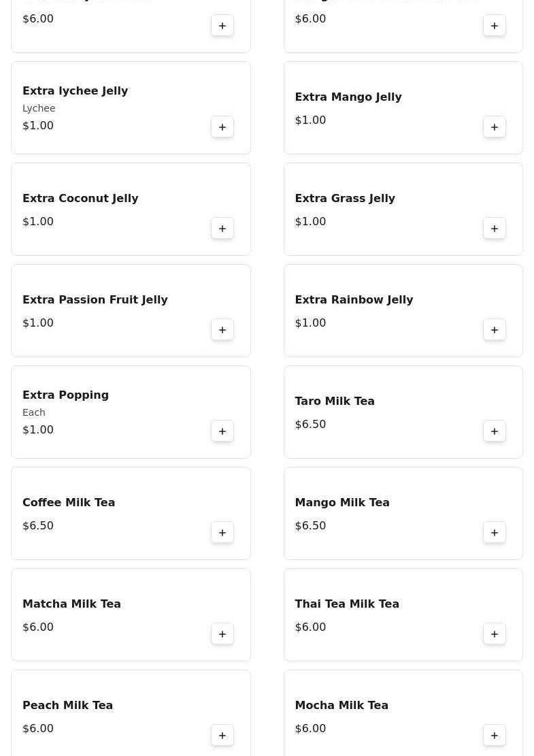Add Mango Milk Tea to order

(x=495, y=533)
